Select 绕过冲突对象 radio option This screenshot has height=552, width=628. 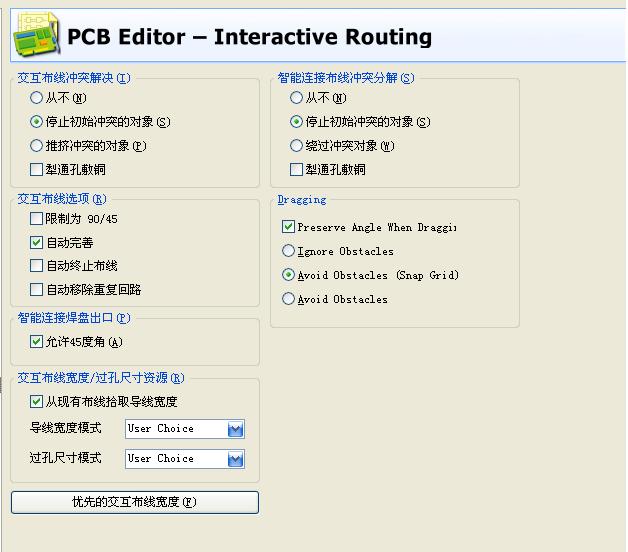coord(297,146)
